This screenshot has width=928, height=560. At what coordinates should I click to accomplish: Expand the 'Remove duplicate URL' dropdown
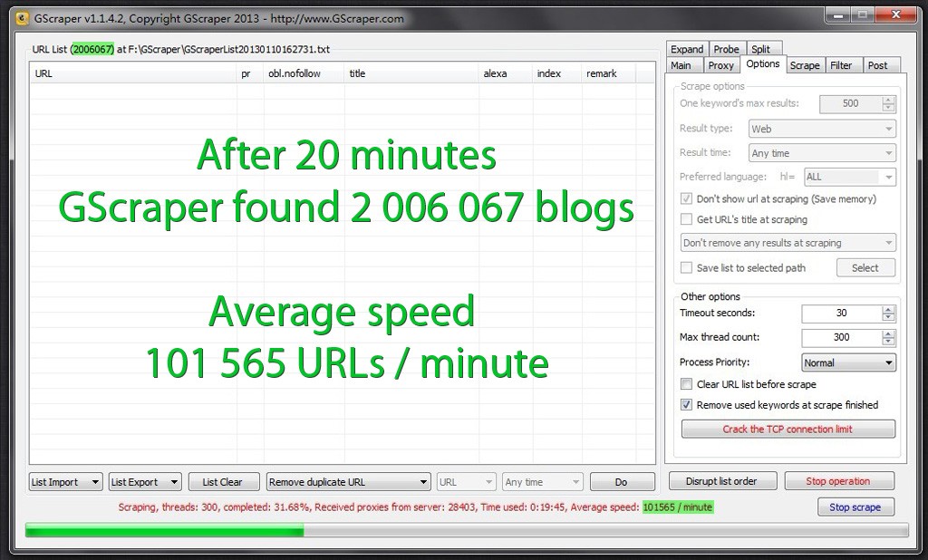coord(349,482)
